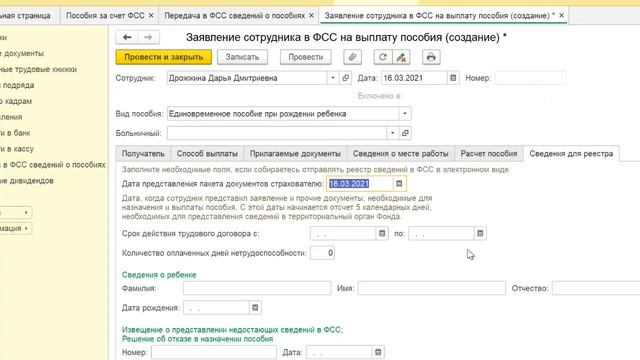Click the child's Отчество field
This screenshot has width=640, height=360.
[x=596, y=288]
